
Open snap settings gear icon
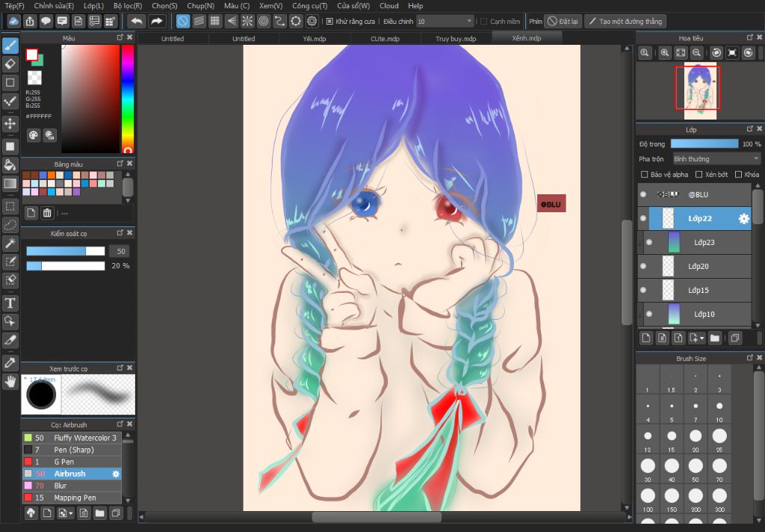[x=312, y=21]
